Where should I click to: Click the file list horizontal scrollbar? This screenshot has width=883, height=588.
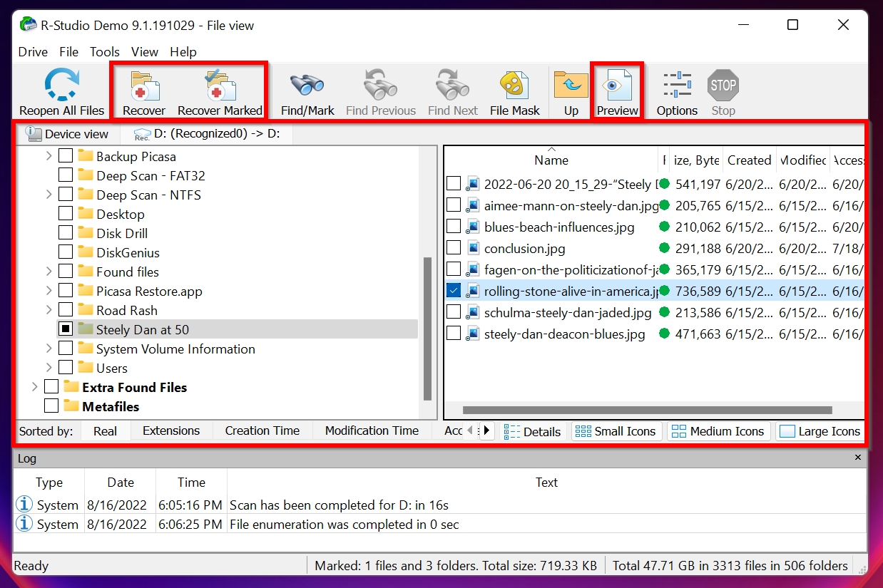click(x=648, y=410)
